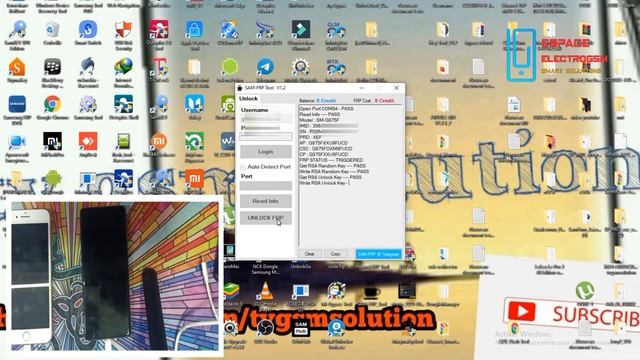The width and height of the screenshot is (640, 360).
Task: Click the Read Info button
Action: (x=266, y=201)
